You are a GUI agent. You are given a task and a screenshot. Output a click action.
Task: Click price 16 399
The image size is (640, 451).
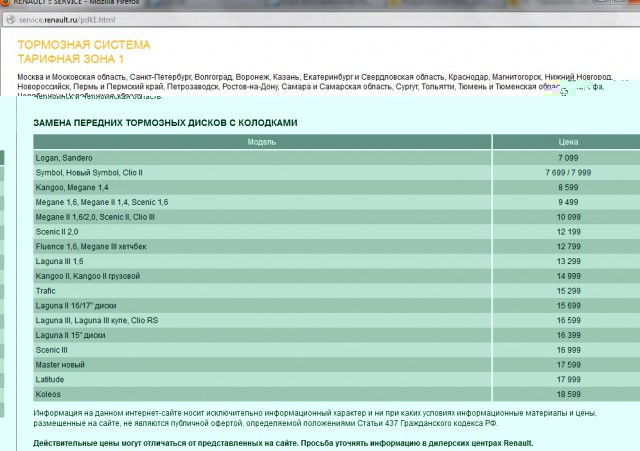tap(569, 335)
